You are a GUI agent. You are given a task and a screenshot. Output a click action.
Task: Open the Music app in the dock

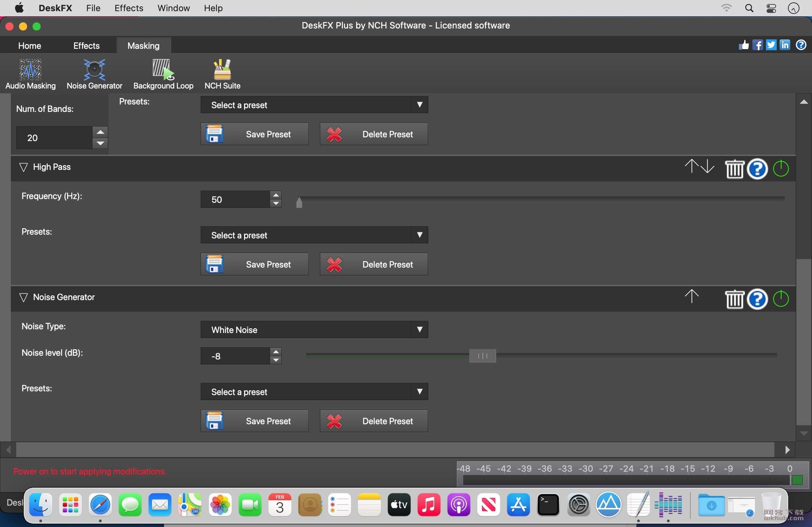click(428, 505)
